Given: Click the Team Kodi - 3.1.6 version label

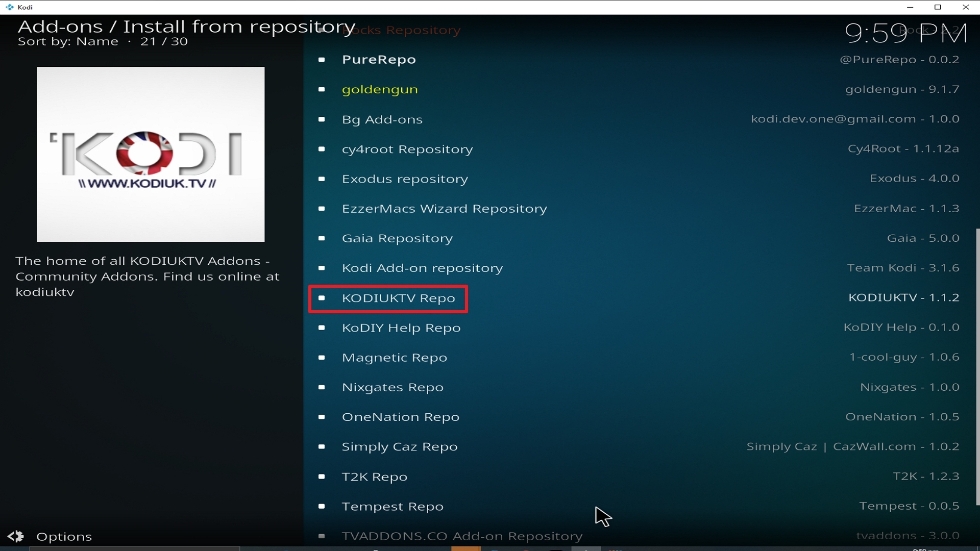Looking at the screenshot, I should pyautogui.click(x=903, y=268).
